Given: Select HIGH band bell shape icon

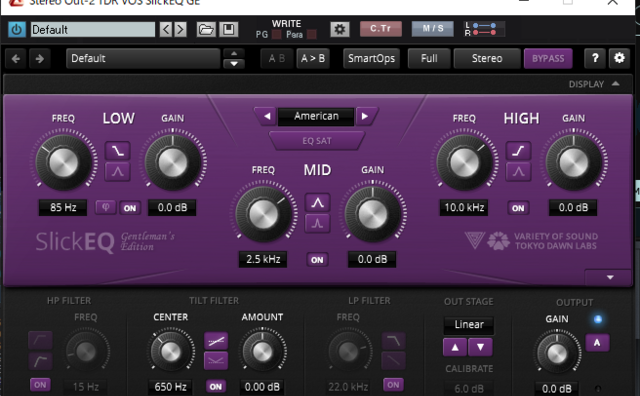Looking at the screenshot, I should pyautogui.click(x=518, y=171).
